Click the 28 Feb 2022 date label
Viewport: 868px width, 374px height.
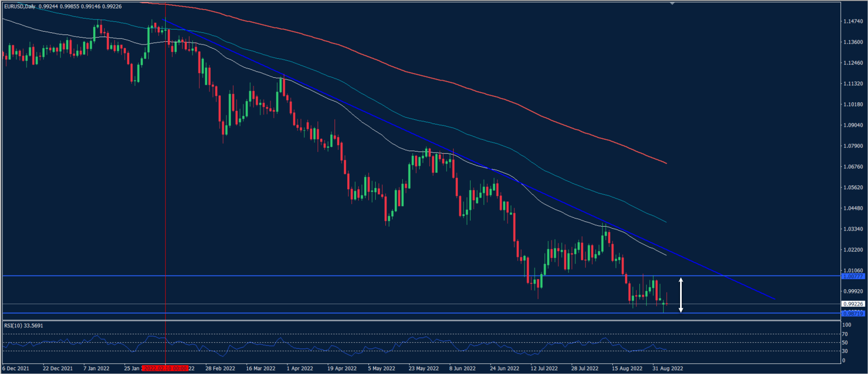220,368
